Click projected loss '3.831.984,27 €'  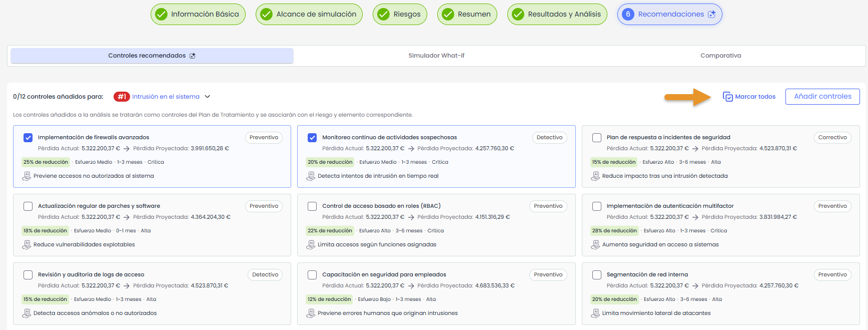pyautogui.click(x=778, y=217)
